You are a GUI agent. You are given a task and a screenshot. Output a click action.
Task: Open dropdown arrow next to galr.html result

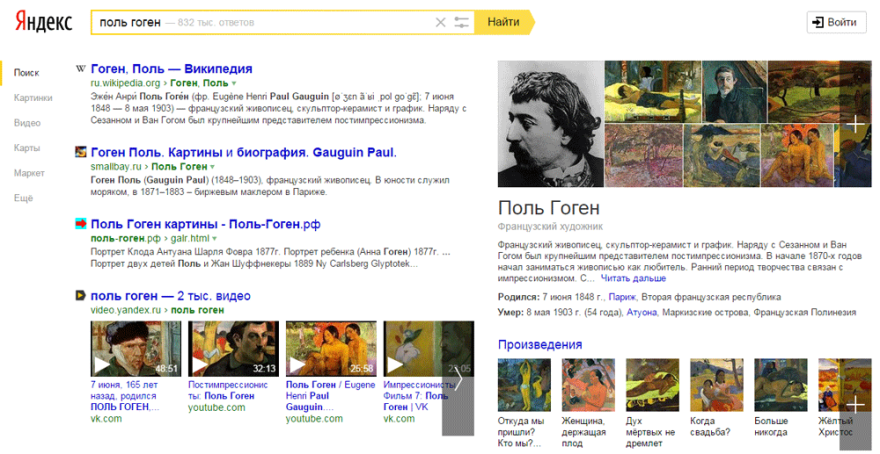coord(214,239)
